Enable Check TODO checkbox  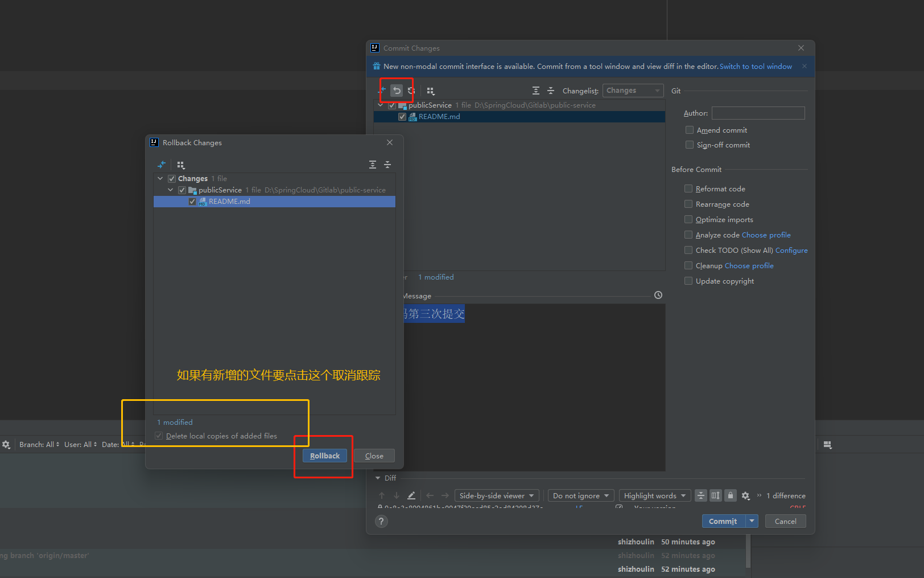[688, 250]
